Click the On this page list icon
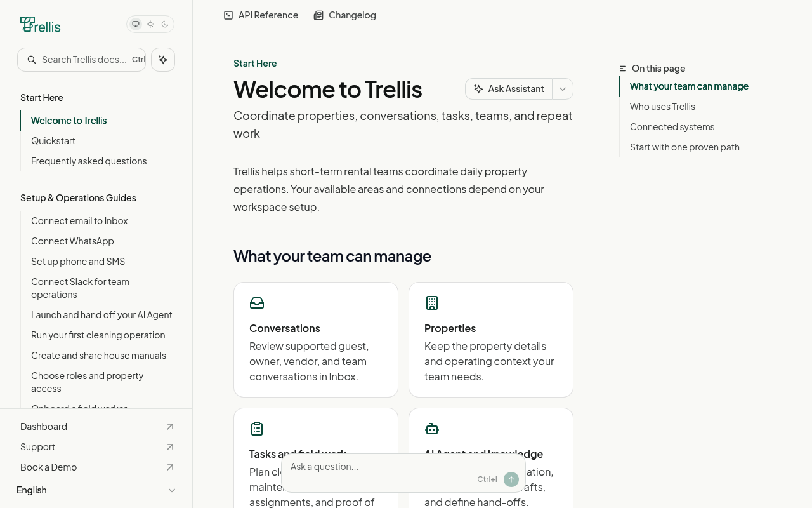812x508 pixels. 623,69
